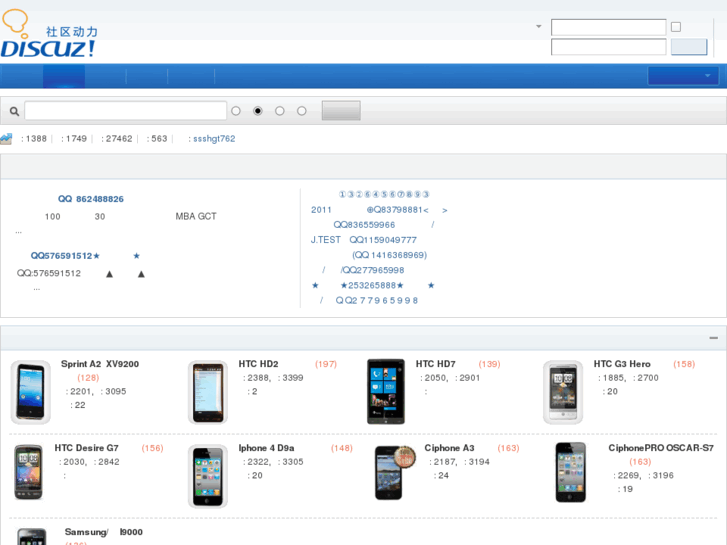This screenshot has width=727, height=545.
Task: Open the HTC HD2 forum link
Action: pos(258,364)
